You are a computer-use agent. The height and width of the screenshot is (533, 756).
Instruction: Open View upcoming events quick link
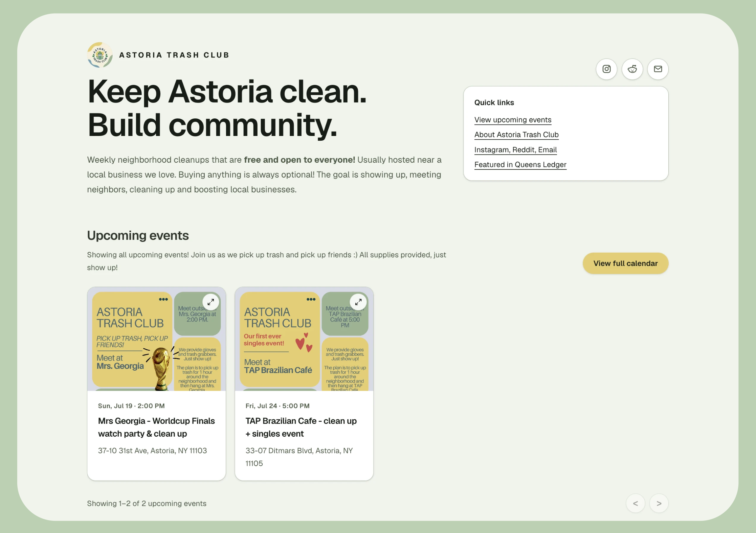tap(513, 120)
